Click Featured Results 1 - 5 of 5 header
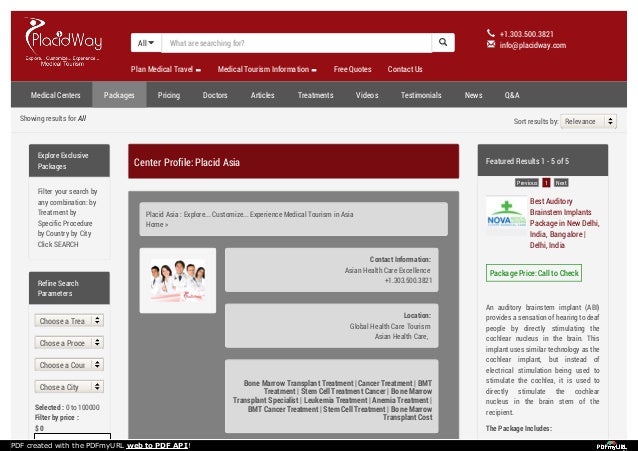Image resolution: width=638 pixels, height=451 pixels. click(543, 161)
